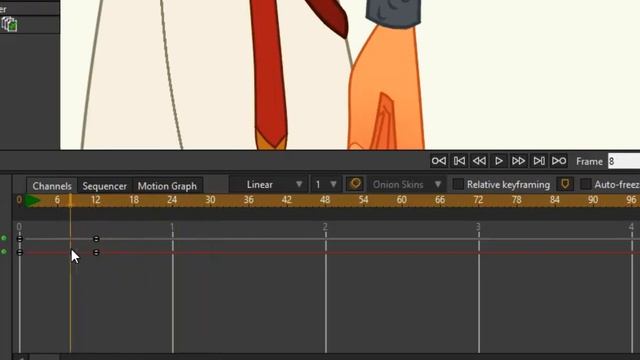Toggle the onion skin icon
The width and height of the screenshot is (640, 360).
pos(355,184)
